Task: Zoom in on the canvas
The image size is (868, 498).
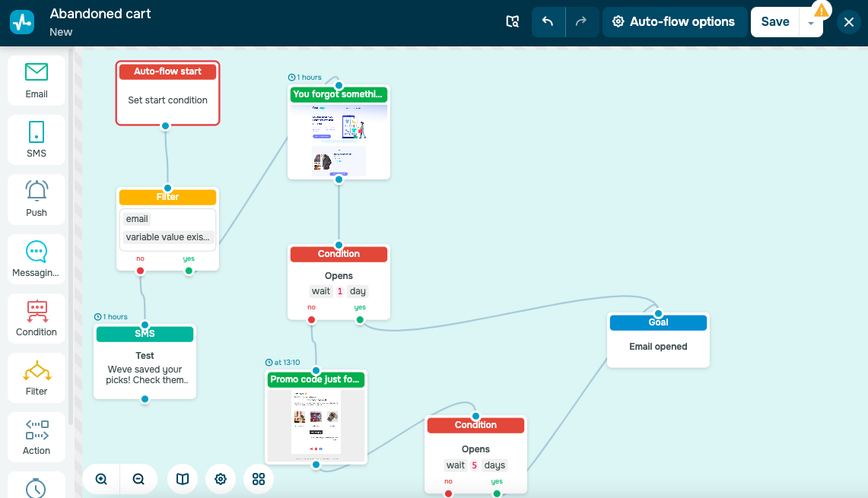Action: pos(101,479)
